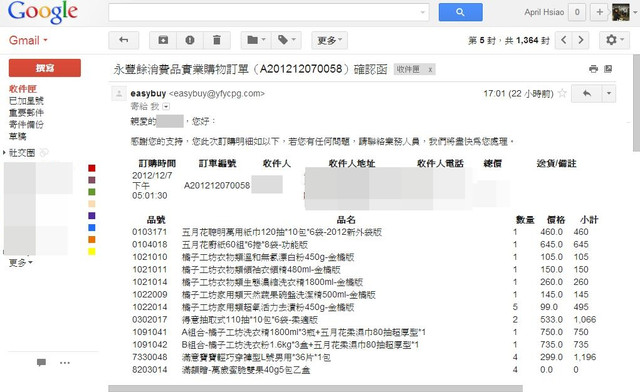Viewport: 640px width, 392px height.
Task: Delete email with trash icon
Action: (x=217, y=40)
